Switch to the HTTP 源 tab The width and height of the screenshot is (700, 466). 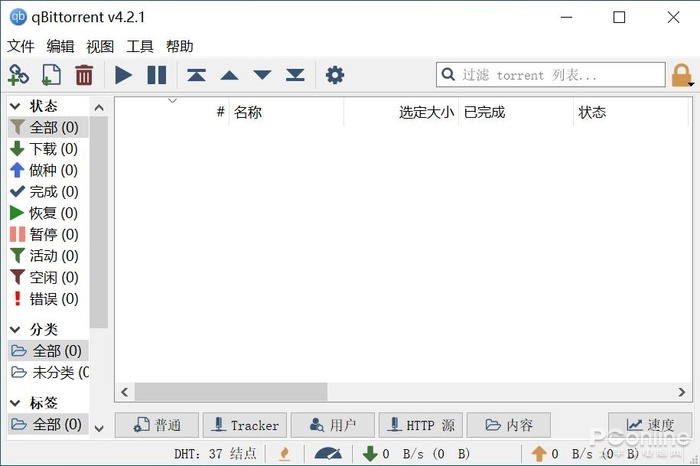tap(421, 425)
